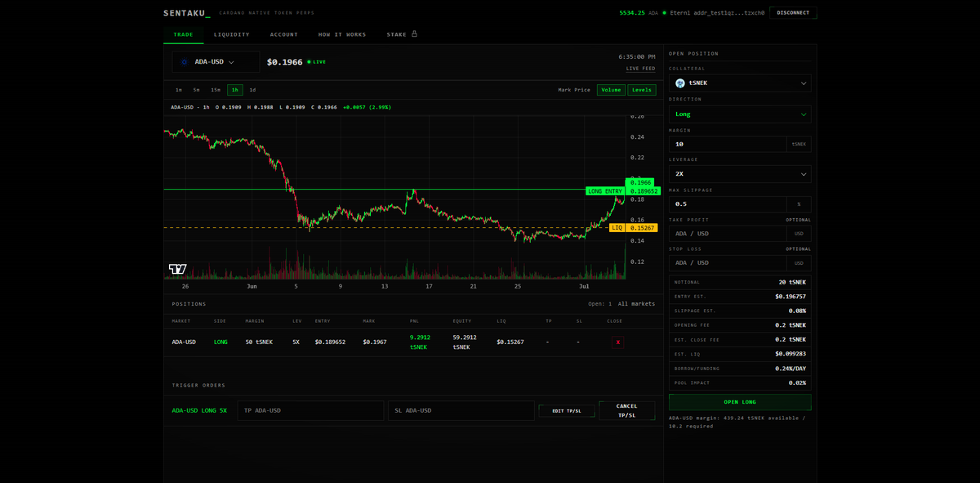Click the Stop Loss ADA / USD field

728,263
